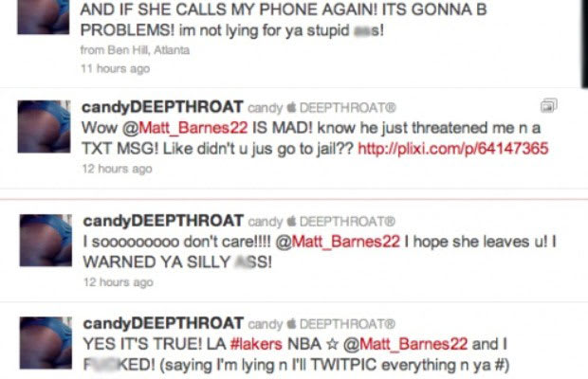
Task: Click the avatar beside the "IS MAD" tweet
Action: pos(44,127)
